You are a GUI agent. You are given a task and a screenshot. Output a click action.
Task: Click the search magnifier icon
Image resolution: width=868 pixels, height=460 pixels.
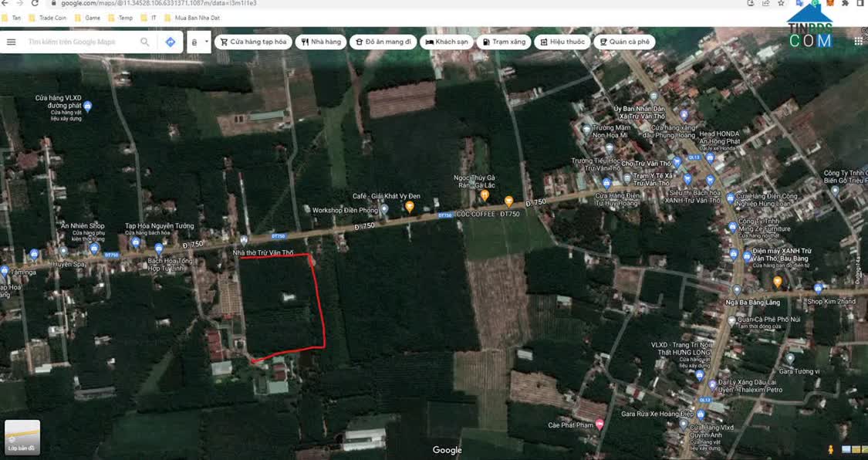tap(145, 42)
